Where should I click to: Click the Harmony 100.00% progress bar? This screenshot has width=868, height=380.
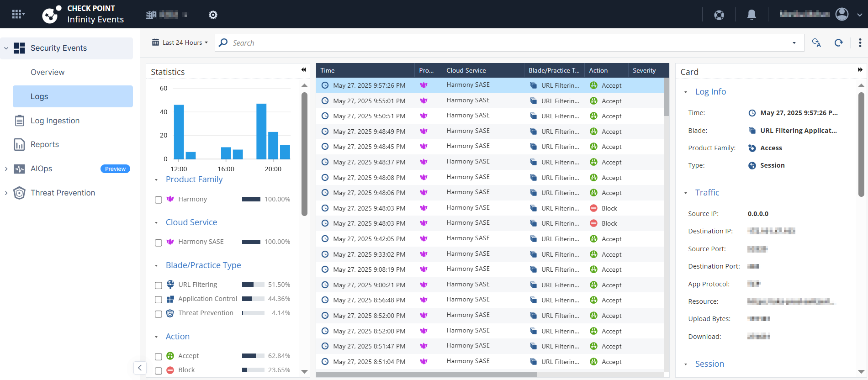tap(251, 199)
